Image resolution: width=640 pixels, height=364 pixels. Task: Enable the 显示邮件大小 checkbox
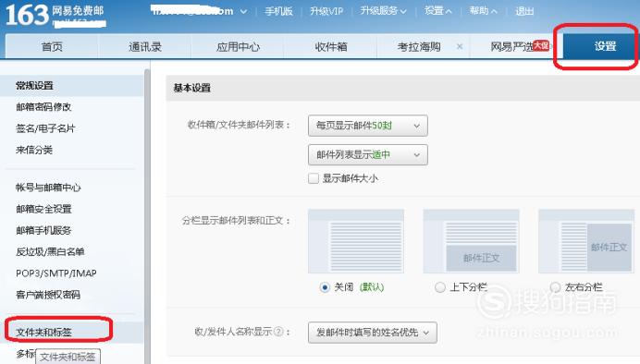pyautogui.click(x=314, y=178)
